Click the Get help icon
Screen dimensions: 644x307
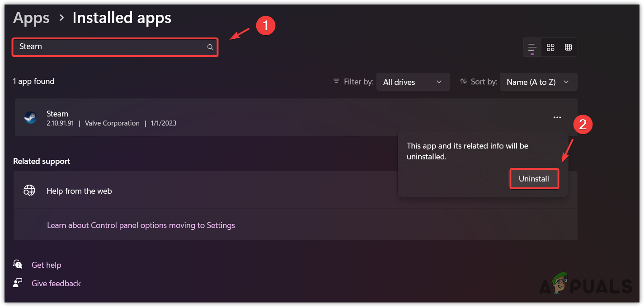coord(18,265)
